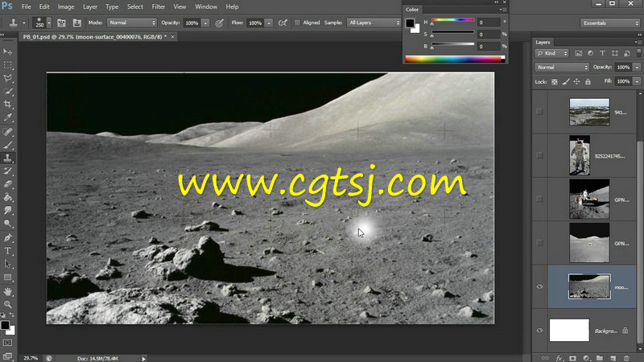Image resolution: width=644 pixels, height=362 pixels.
Task: Open the Flow slider dropdown
Action: tap(269, 23)
